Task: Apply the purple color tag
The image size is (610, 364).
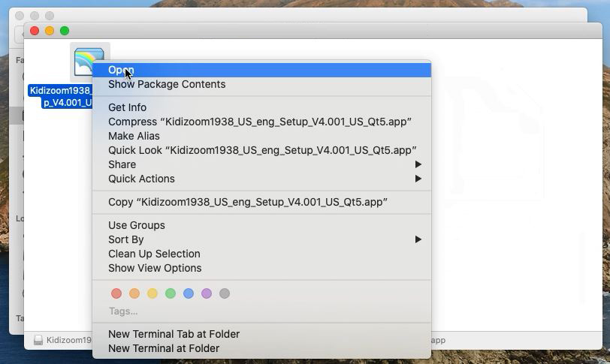Action: coord(207,293)
